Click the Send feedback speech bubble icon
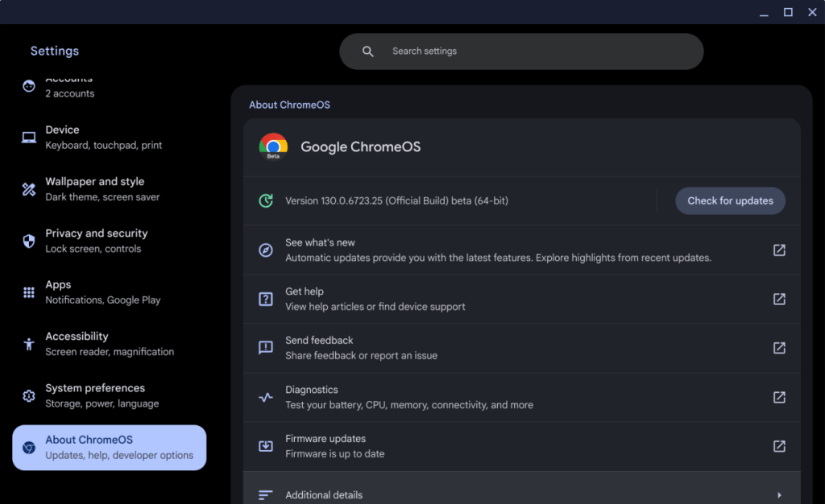The image size is (825, 504). click(x=265, y=348)
